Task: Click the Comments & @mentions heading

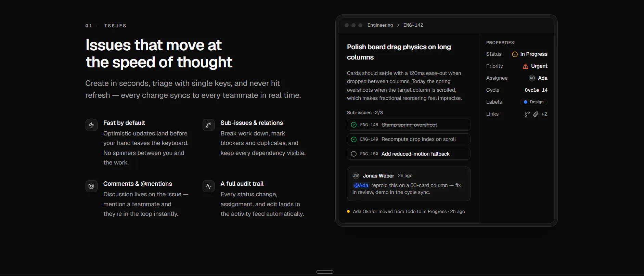Action: click(138, 184)
